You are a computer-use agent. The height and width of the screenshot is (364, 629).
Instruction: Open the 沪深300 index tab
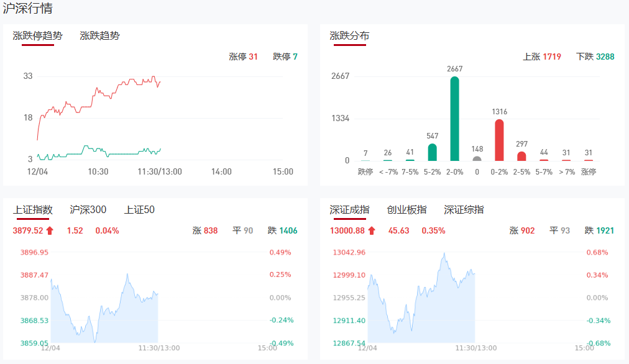pyautogui.click(x=88, y=210)
